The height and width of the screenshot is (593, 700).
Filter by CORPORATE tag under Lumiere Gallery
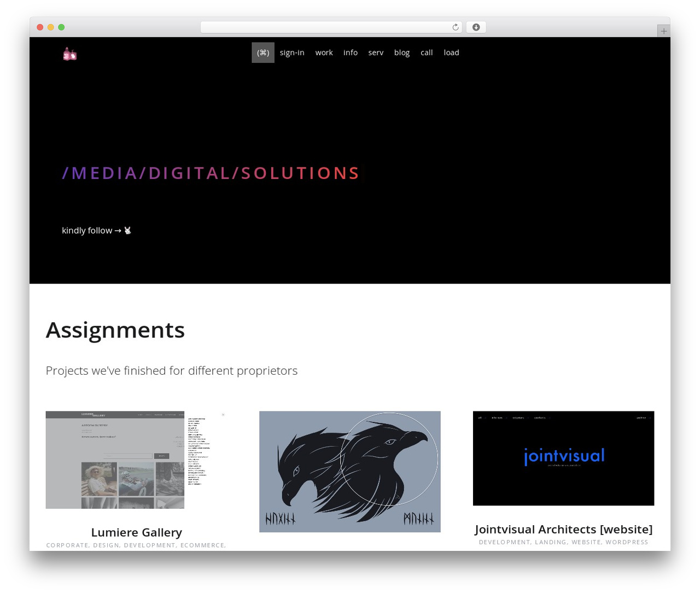click(67, 545)
